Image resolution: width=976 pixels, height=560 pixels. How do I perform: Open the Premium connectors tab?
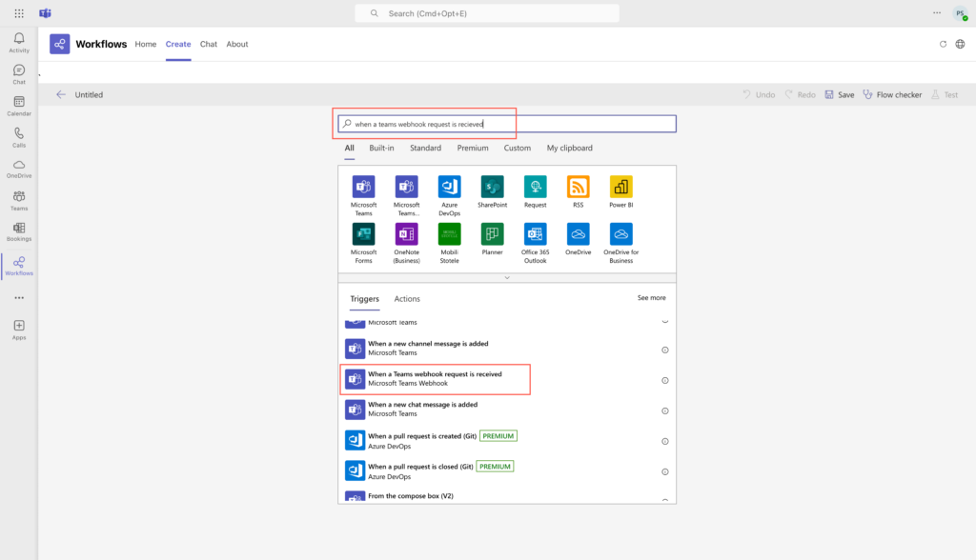pyautogui.click(x=472, y=148)
